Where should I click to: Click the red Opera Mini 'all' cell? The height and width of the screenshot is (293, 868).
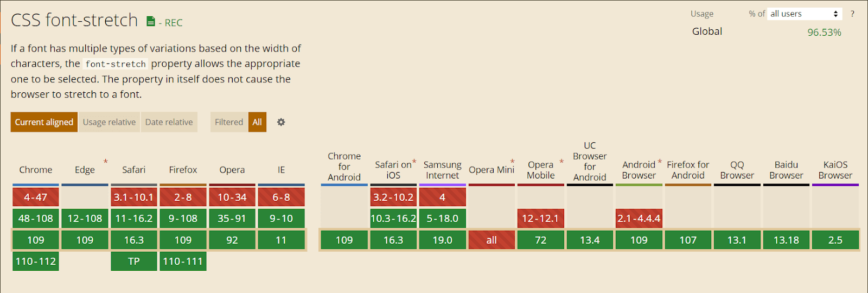coord(492,240)
